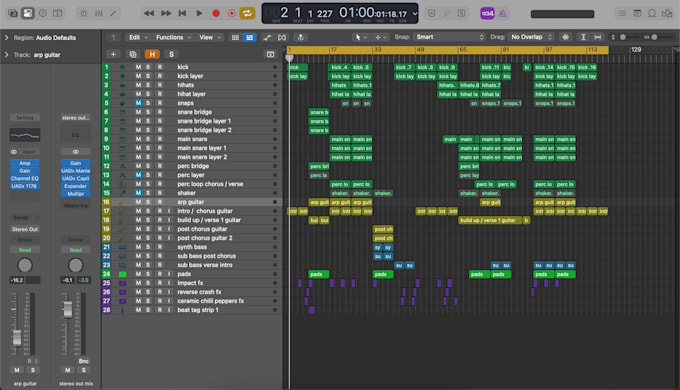The width and height of the screenshot is (680, 390).
Task: Open the Drag No Overlap dropdown
Action: [531, 37]
